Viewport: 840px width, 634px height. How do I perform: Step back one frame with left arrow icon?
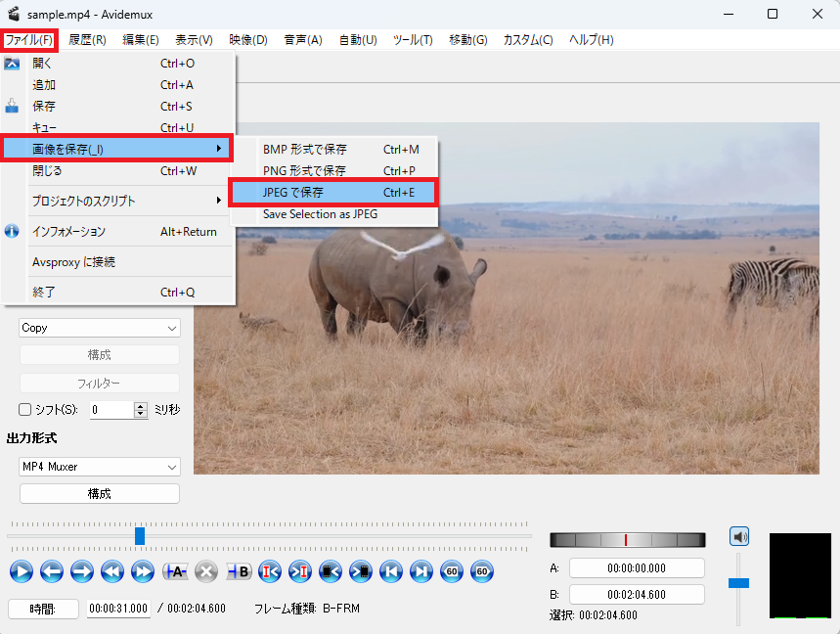(x=51, y=571)
